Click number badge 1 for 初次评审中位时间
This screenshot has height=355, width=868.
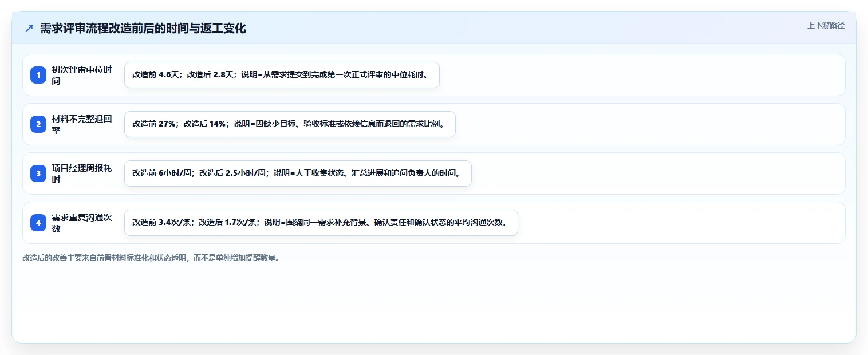tap(38, 75)
